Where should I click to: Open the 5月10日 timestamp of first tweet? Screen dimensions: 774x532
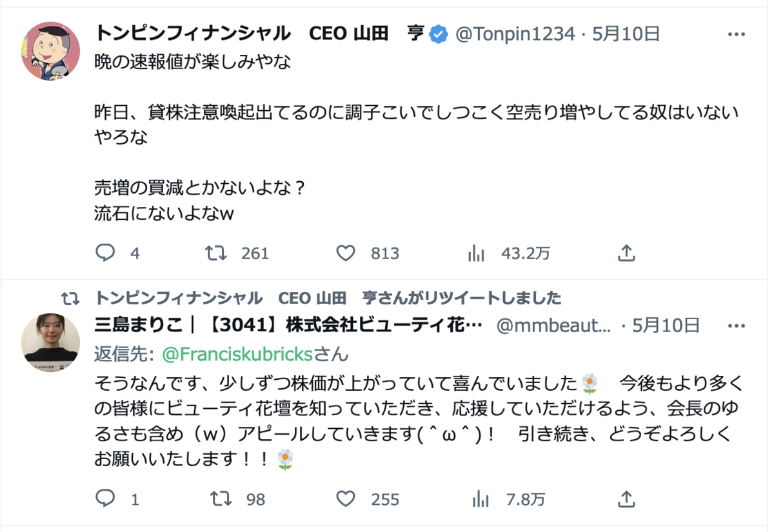(x=624, y=34)
